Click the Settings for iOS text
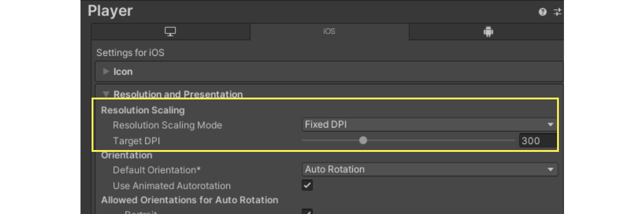The image size is (644, 214). [x=130, y=53]
